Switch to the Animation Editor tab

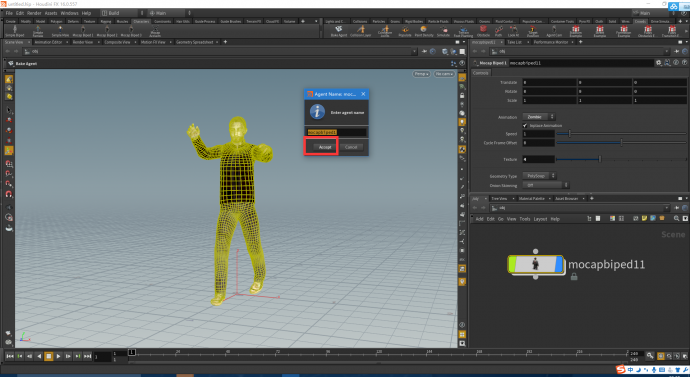[x=48, y=42]
